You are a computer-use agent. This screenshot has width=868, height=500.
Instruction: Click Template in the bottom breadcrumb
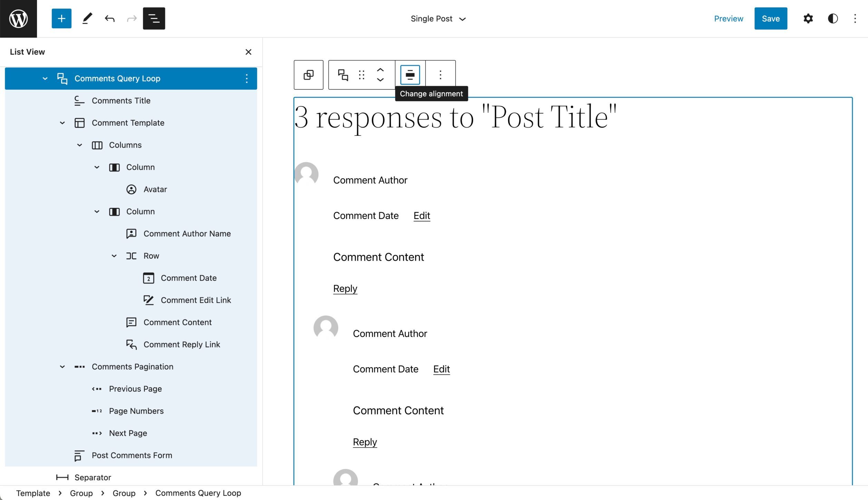[x=33, y=493]
